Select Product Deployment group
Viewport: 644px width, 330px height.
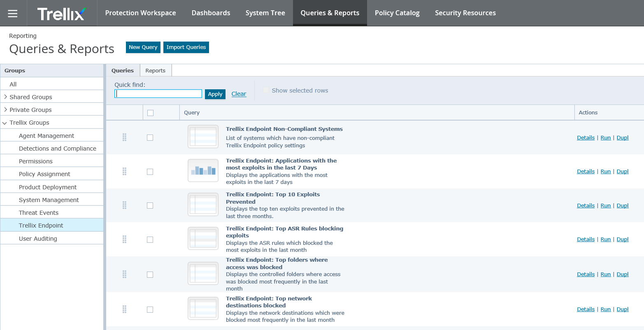52,187
